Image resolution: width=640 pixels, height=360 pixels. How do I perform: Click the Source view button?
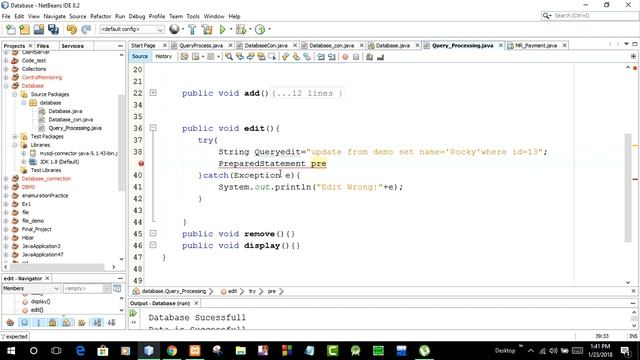(x=140, y=56)
